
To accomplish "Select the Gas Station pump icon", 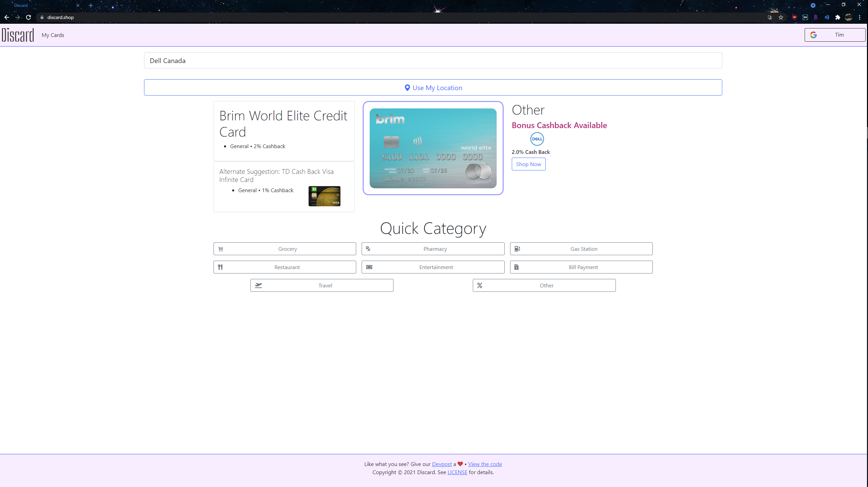I will pyautogui.click(x=517, y=248).
